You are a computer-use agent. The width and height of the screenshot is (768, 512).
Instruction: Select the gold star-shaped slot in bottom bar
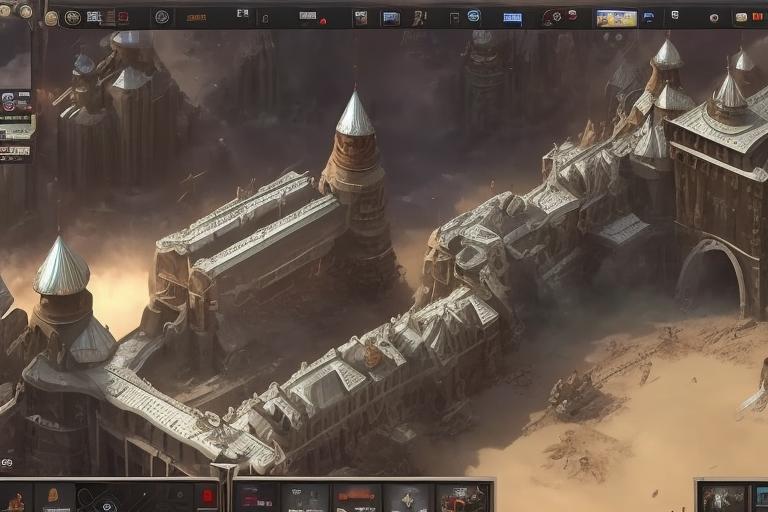pos(408,499)
